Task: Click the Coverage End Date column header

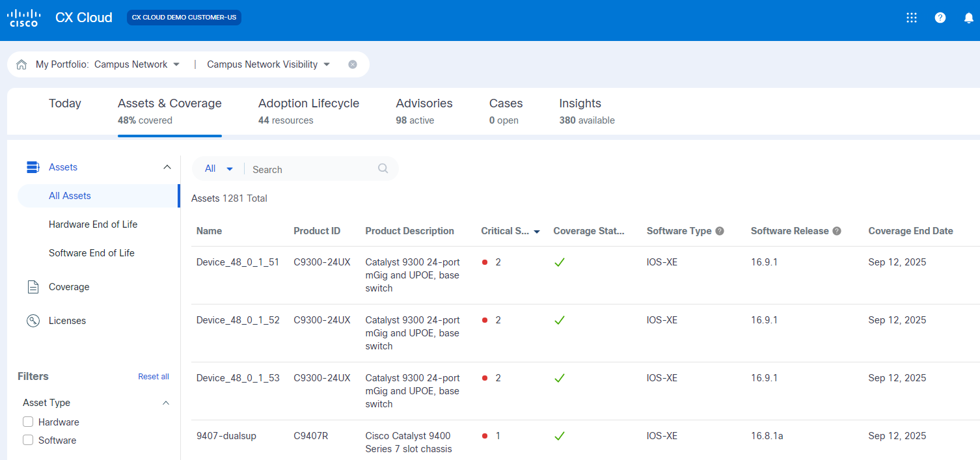Action: (911, 231)
